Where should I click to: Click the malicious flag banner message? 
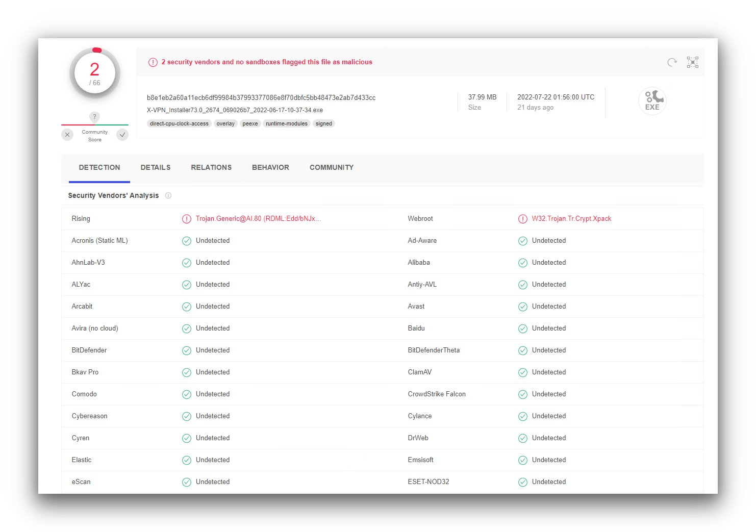(267, 62)
